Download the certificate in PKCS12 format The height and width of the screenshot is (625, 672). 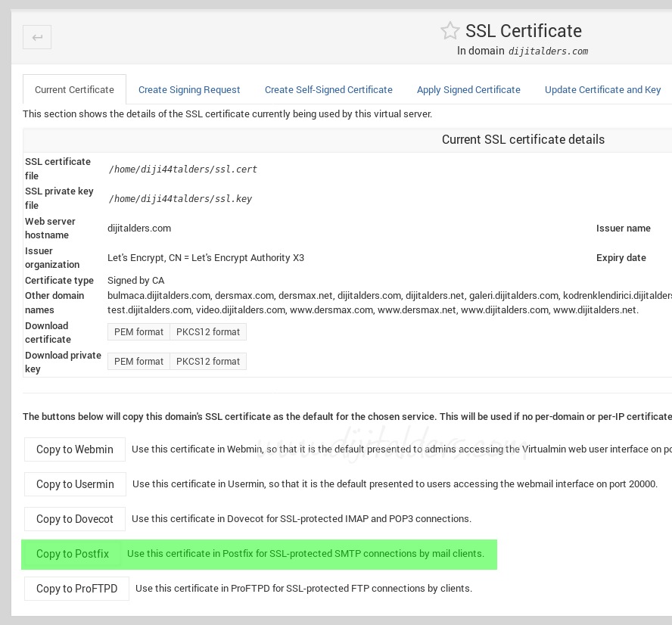pos(208,332)
